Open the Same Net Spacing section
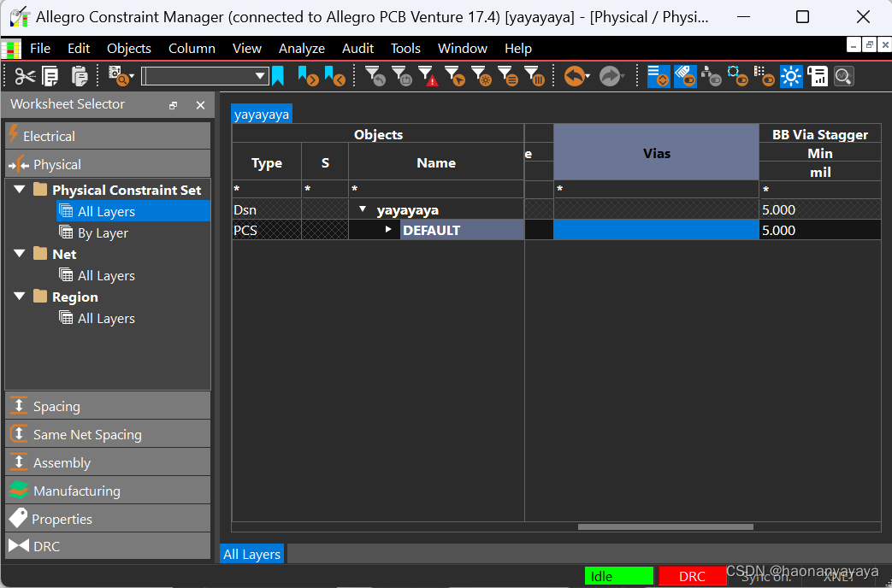Screen dimensions: 892x588 point(108,434)
